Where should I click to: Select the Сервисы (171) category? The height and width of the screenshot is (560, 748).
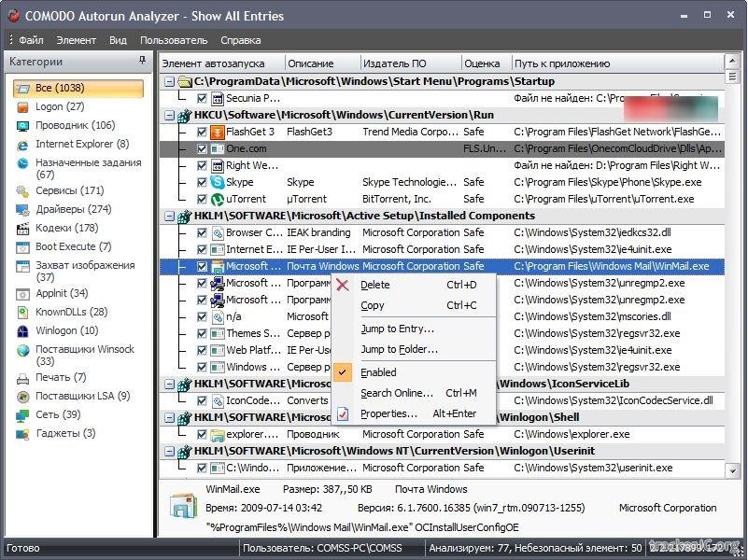pos(69,191)
